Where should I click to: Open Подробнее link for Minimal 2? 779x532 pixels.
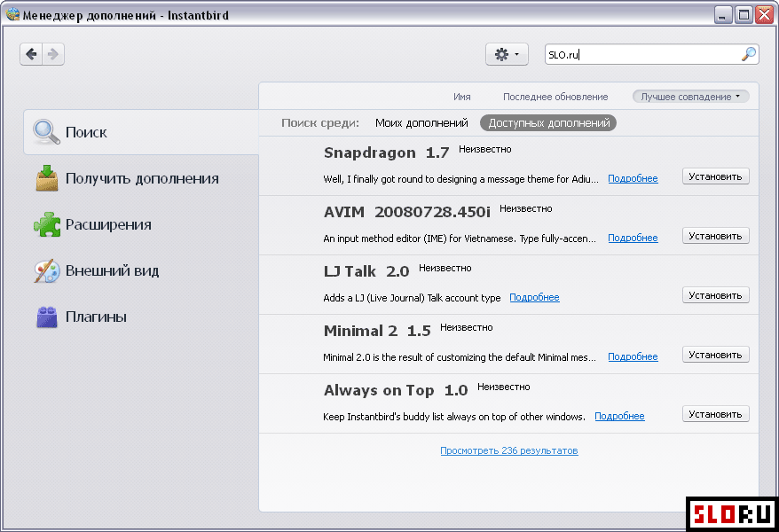click(633, 356)
